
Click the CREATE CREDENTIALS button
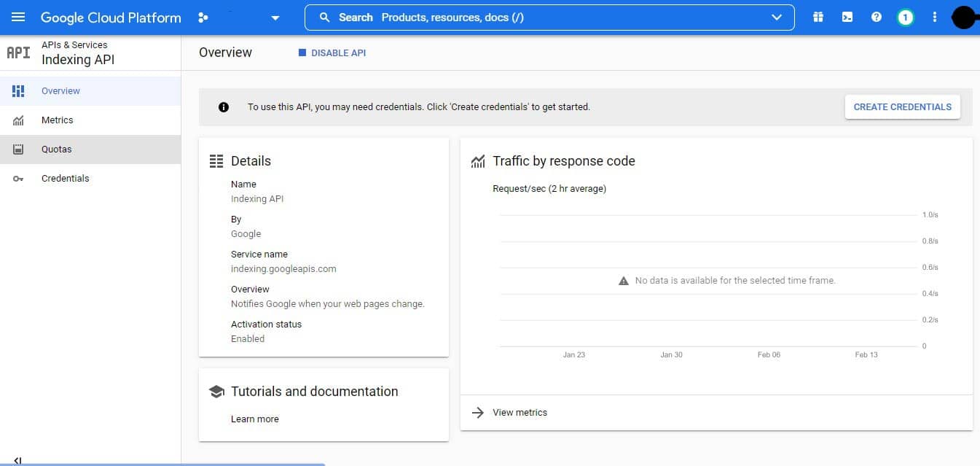(902, 106)
